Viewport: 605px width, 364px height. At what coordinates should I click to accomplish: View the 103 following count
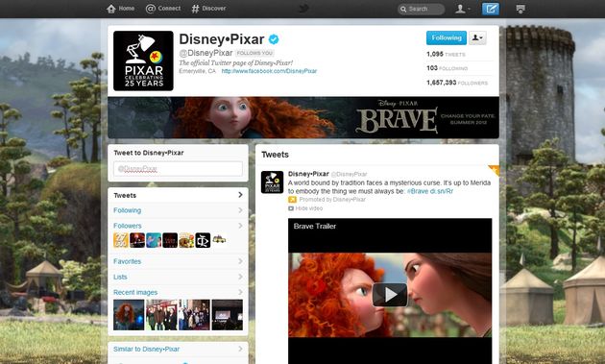tap(447, 68)
